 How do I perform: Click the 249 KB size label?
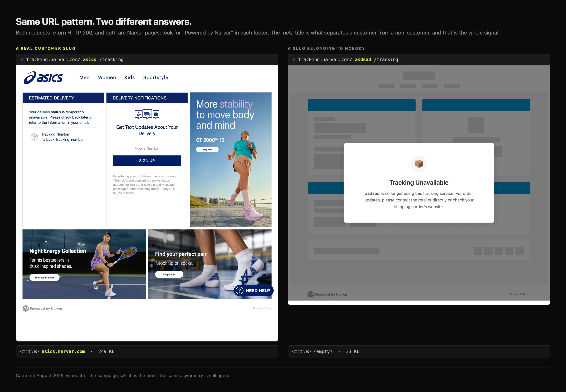pos(106,351)
